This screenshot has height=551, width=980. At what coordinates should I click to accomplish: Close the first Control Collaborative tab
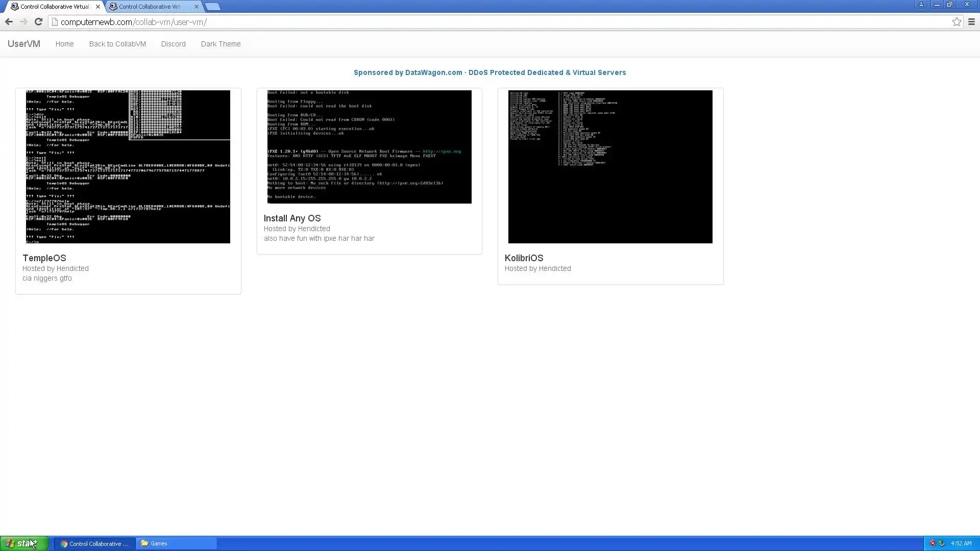coord(98,7)
